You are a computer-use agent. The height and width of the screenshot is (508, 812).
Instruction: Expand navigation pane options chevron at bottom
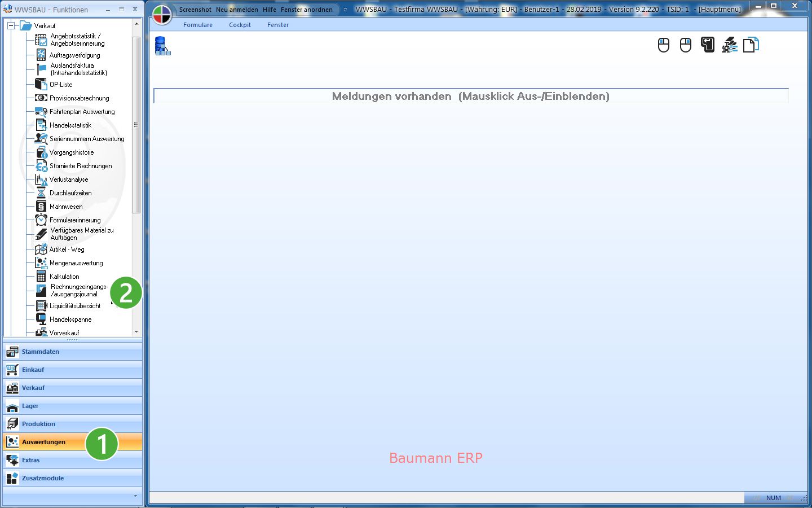point(135,496)
